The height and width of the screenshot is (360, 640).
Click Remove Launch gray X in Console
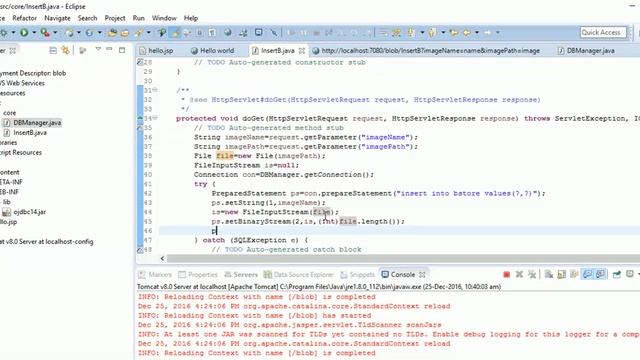click(x=519, y=275)
